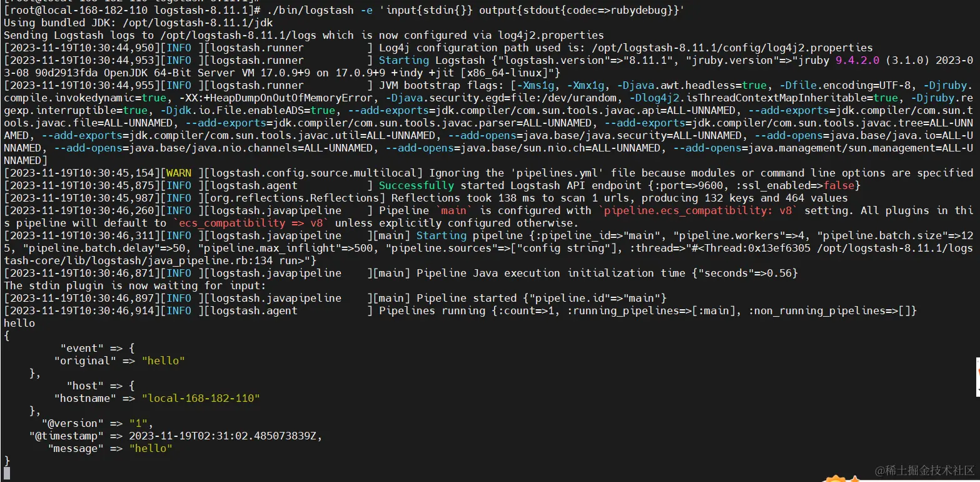Click the terminal cursor block at the bottom
Image resolution: width=980 pixels, height=482 pixels.
(7, 473)
